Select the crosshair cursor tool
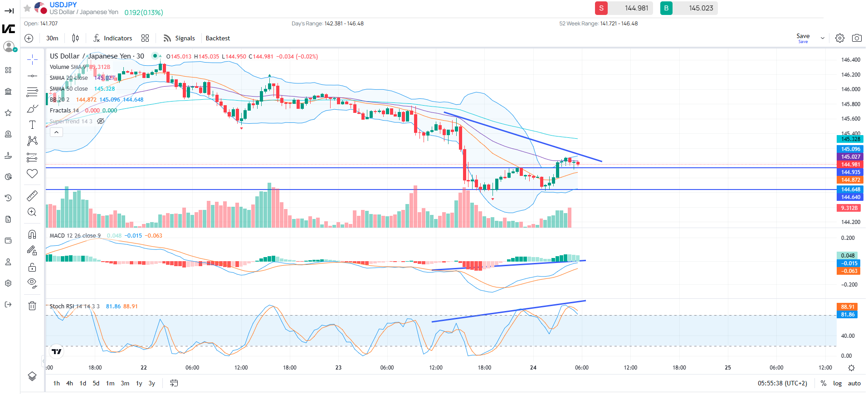The width and height of the screenshot is (868, 394). (32, 59)
